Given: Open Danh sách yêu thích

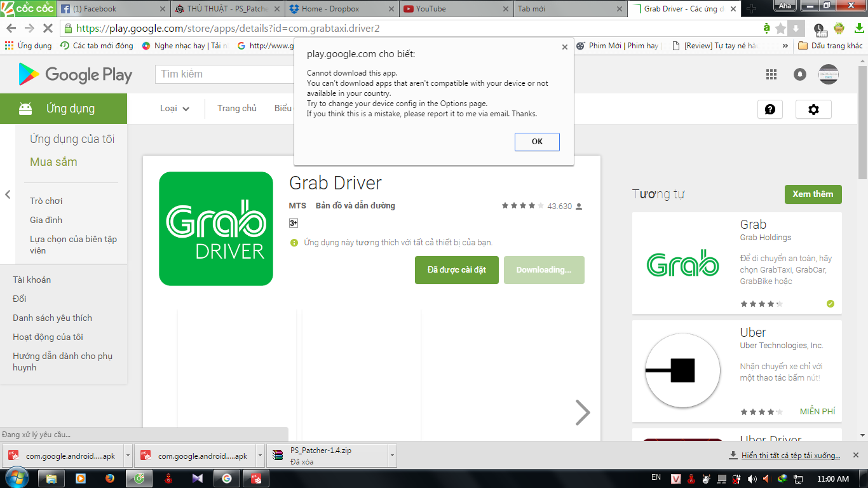Looking at the screenshot, I should pos(52,318).
